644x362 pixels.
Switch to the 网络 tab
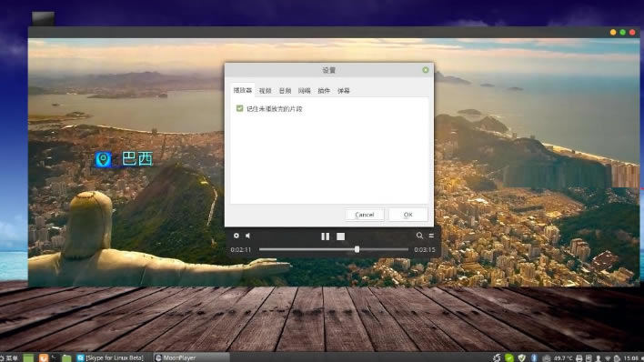(305, 91)
